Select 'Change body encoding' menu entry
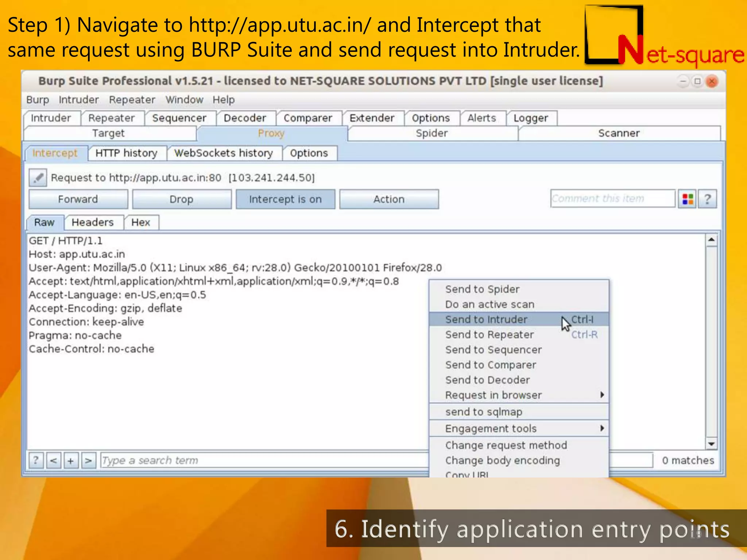This screenshot has width=747, height=560. pos(519,460)
